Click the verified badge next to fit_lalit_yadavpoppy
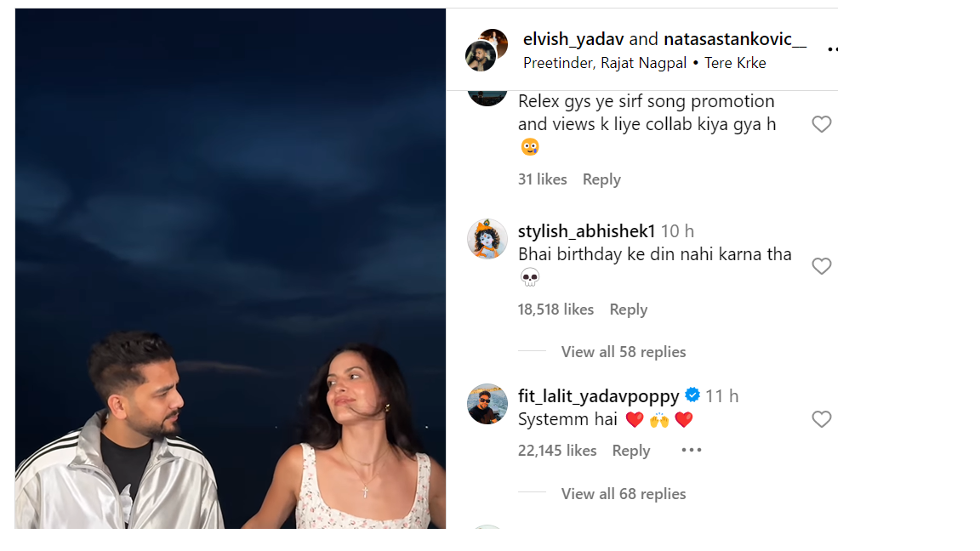The image size is (980, 551). [x=692, y=395]
